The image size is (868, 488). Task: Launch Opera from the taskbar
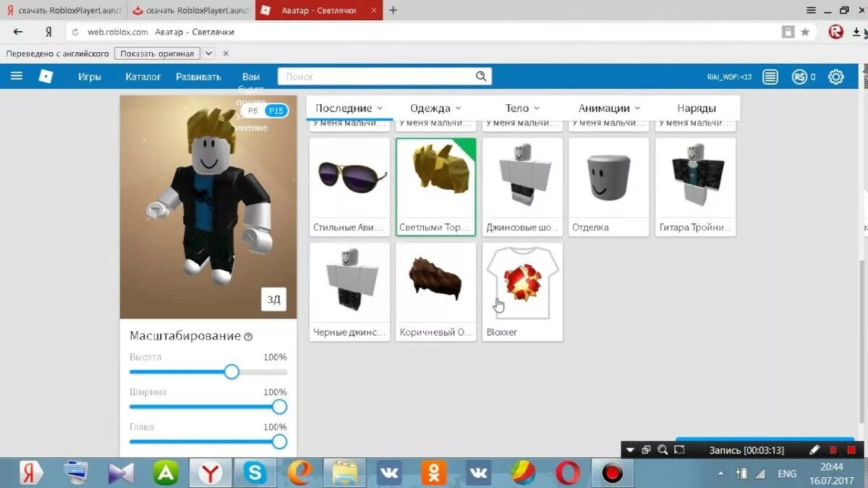click(x=568, y=474)
